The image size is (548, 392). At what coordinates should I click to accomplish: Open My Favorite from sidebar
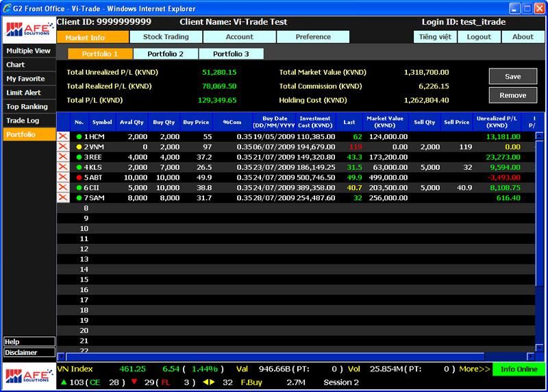coord(29,79)
